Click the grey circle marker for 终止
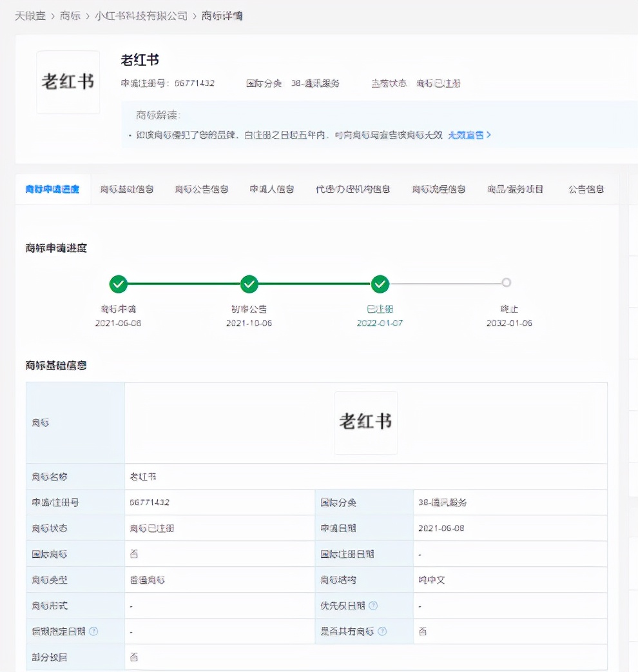This screenshot has width=638, height=672. (507, 282)
